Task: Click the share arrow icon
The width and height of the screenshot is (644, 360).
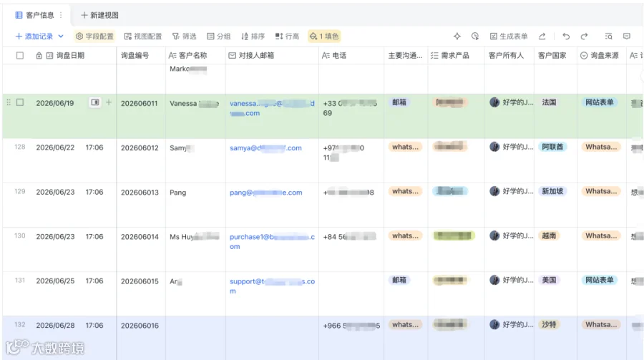Action: (542, 37)
